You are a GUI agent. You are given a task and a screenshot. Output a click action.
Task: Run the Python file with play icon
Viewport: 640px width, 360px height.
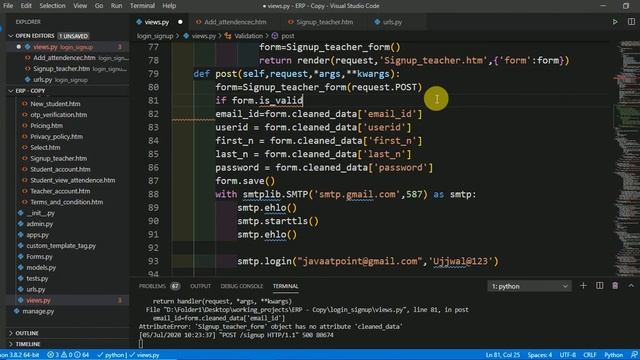[x=615, y=22]
